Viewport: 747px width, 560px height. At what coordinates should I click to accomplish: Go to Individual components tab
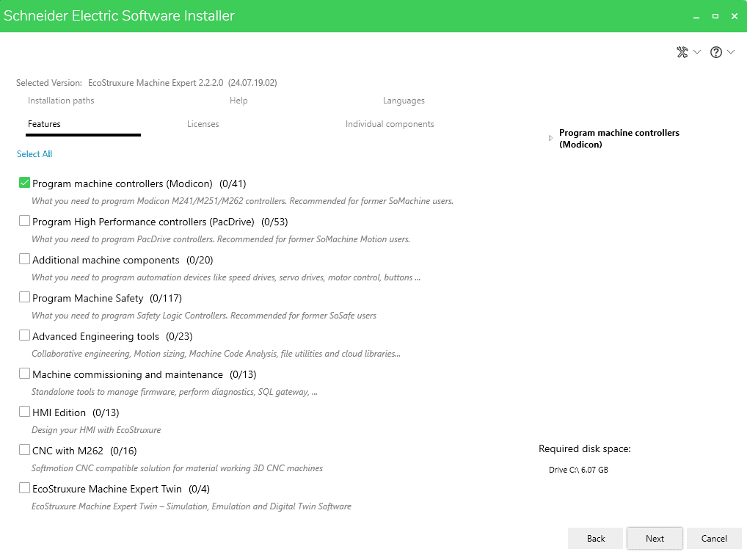pyautogui.click(x=390, y=124)
